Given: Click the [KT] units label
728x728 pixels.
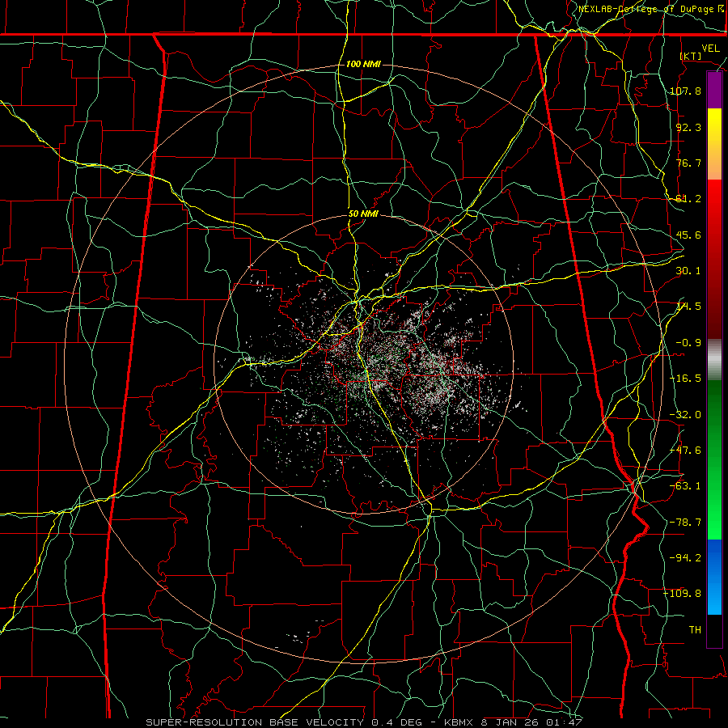Looking at the screenshot, I should [691, 56].
